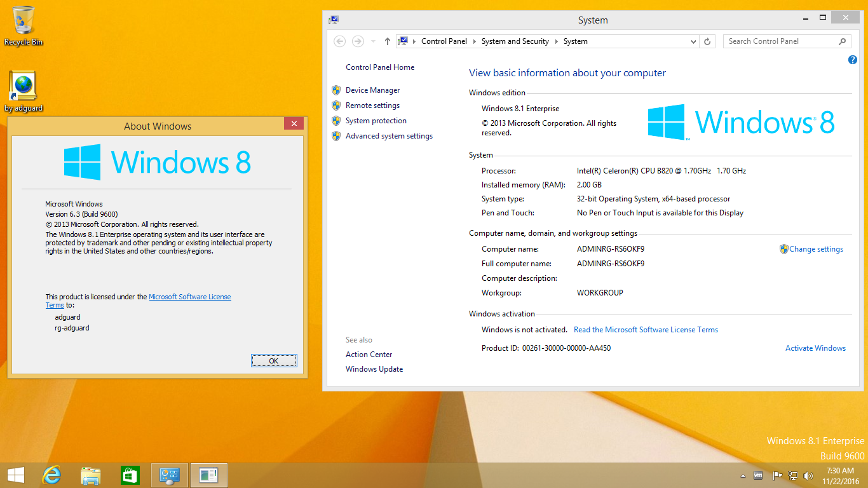Select computer name ADMINRG-RS6OKF9 value

point(611,249)
